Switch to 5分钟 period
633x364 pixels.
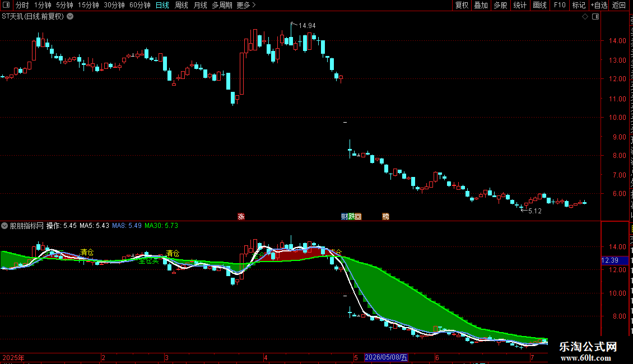click(64, 5)
